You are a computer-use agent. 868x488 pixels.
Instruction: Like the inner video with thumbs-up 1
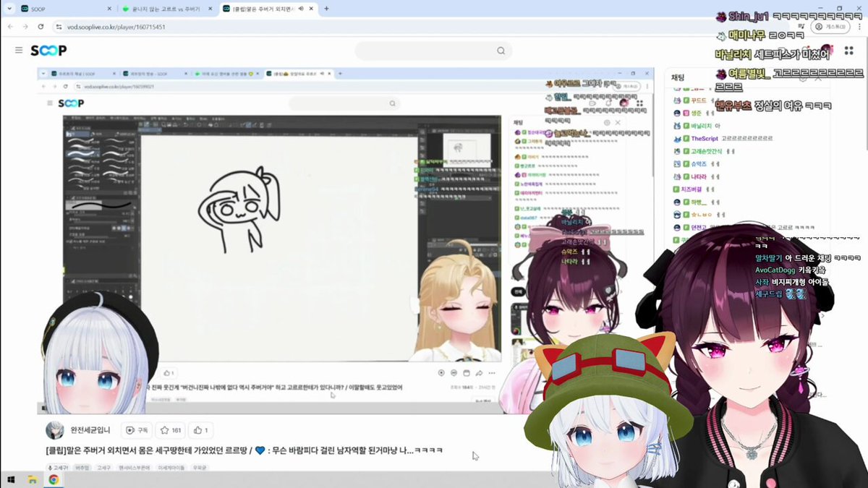169,373
